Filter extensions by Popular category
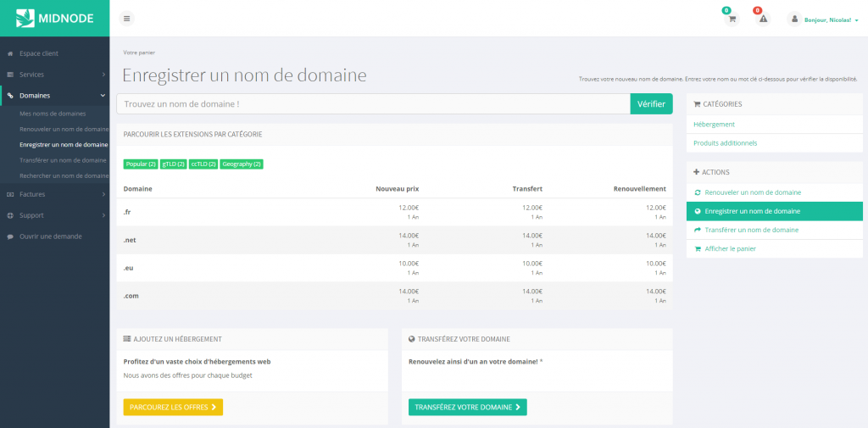Viewport: 868px width, 428px height. click(141, 164)
